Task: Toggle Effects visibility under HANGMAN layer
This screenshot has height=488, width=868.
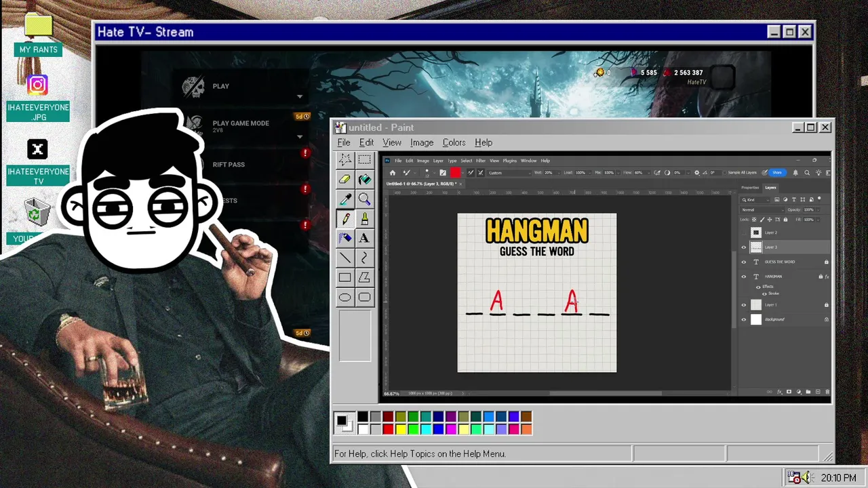Action: pyautogui.click(x=758, y=287)
